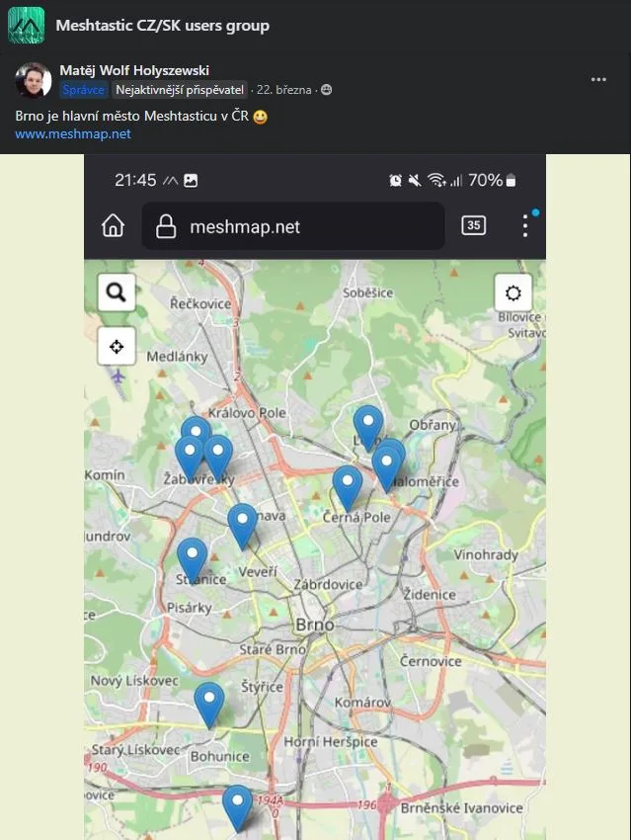
Task: Click the Zábrdovice map label
Action: click(x=328, y=584)
